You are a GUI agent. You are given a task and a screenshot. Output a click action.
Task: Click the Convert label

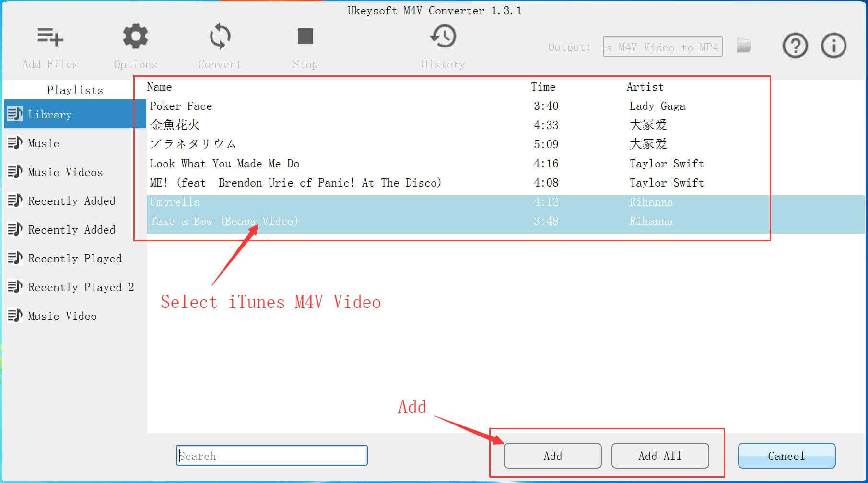coord(220,64)
